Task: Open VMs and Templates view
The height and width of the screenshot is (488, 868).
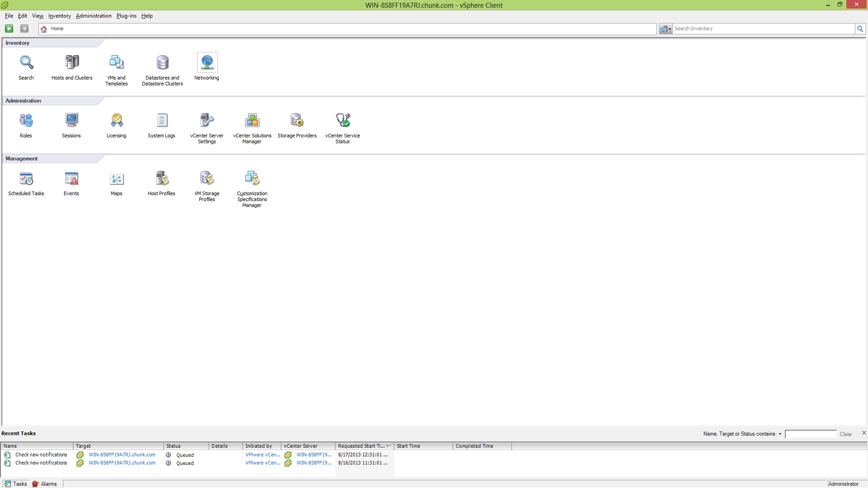Action: tap(117, 63)
